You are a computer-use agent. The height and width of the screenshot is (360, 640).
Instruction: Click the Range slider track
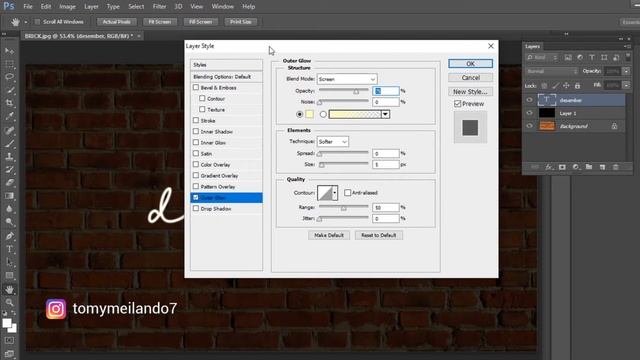(343, 207)
